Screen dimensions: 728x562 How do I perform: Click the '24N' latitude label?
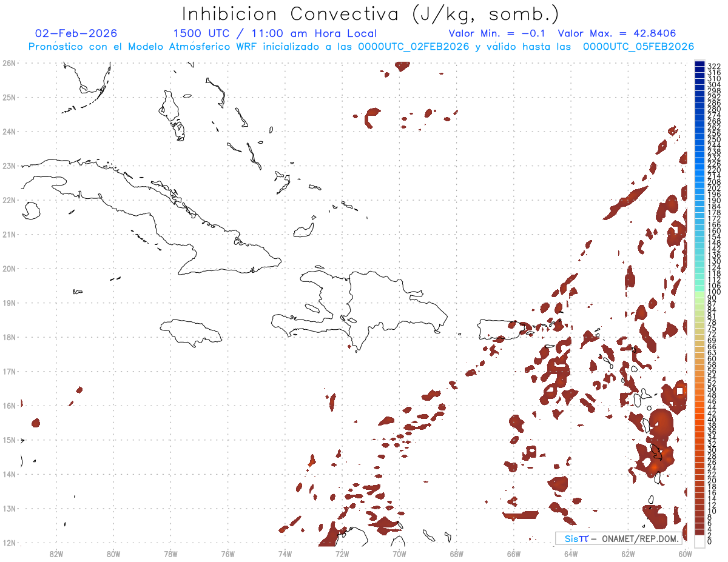[9, 132]
